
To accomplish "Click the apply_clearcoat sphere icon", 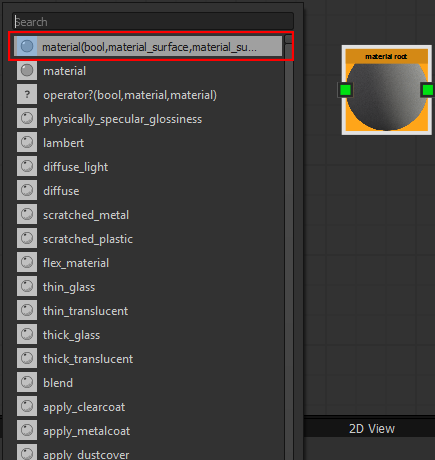I will (x=27, y=407).
